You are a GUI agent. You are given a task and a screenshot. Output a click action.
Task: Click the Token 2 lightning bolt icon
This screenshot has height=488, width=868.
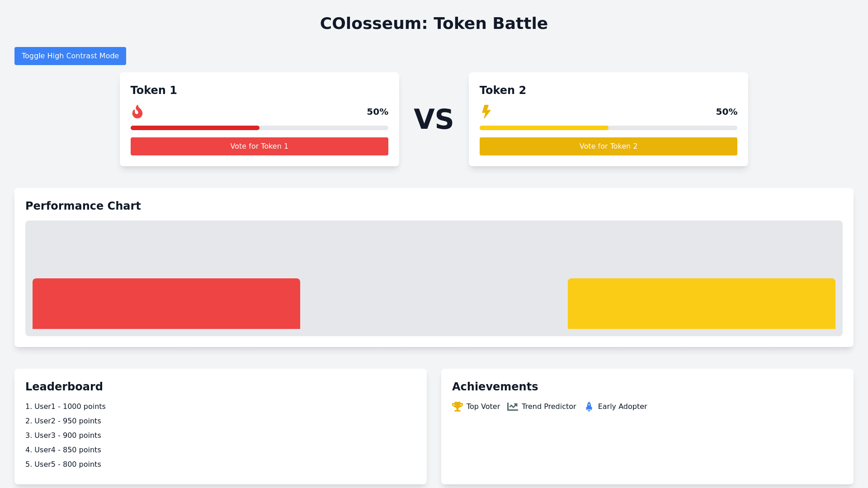pos(486,112)
